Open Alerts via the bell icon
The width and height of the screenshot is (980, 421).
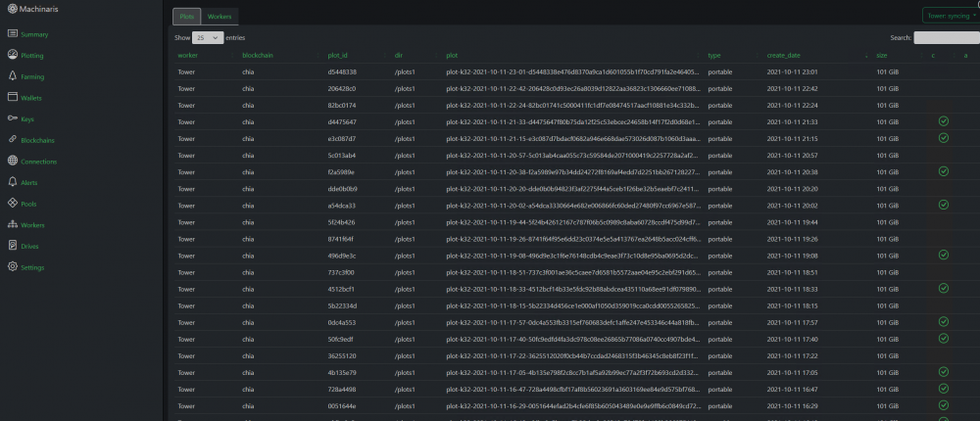pos(13,182)
